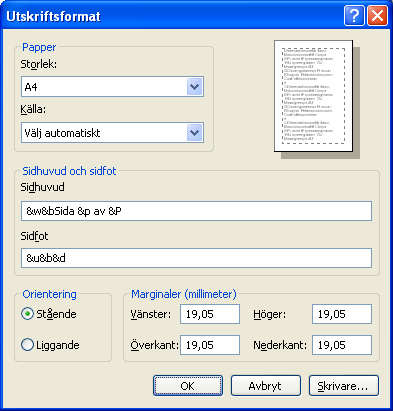Click the Avbryt cancel button

[x=266, y=386]
